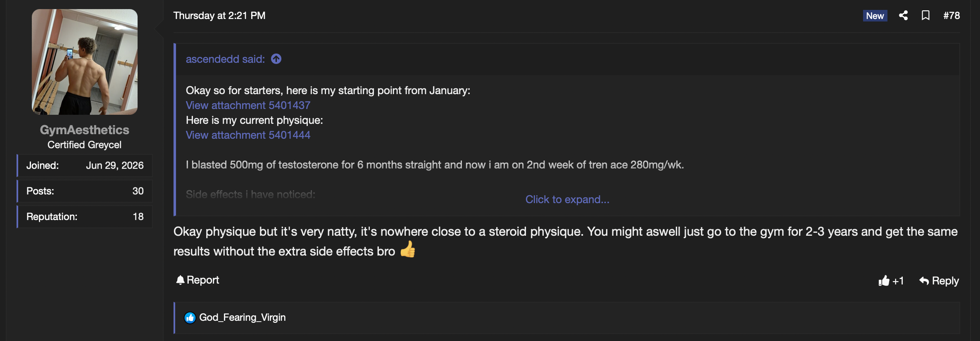This screenshot has height=341, width=980.
Task: Open the post permalink #78
Action: [x=951, y=16]
